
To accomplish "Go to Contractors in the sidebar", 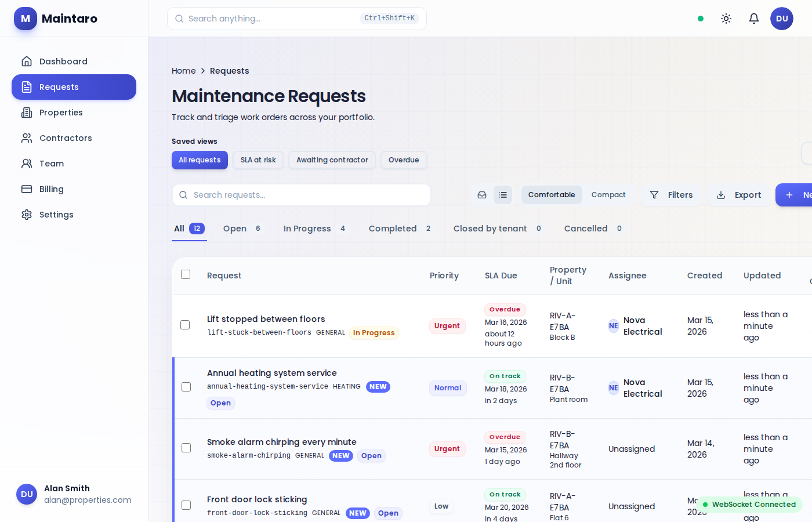I will pyautogui.click(x=66, y=138).
